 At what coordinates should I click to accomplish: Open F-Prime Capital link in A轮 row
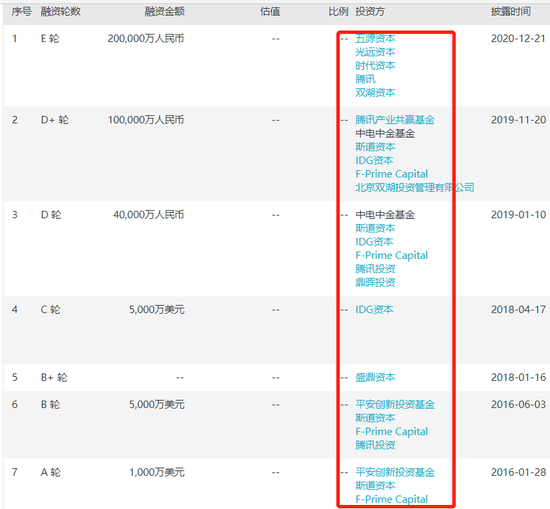pos(391,499)
